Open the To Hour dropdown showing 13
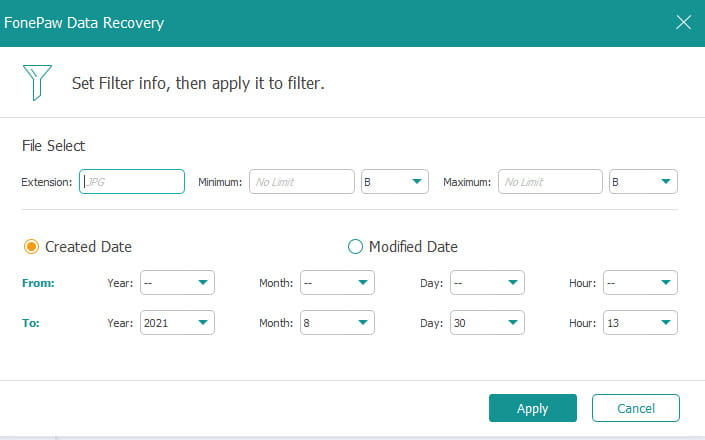This screenshot has height=440, width=705. click(x=640, y=322)
